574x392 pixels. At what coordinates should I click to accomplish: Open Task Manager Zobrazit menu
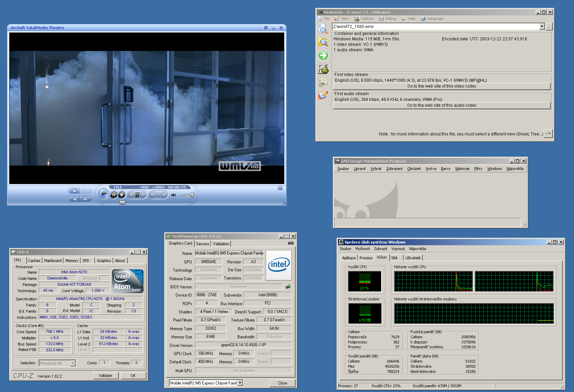[x=381, y=249]
